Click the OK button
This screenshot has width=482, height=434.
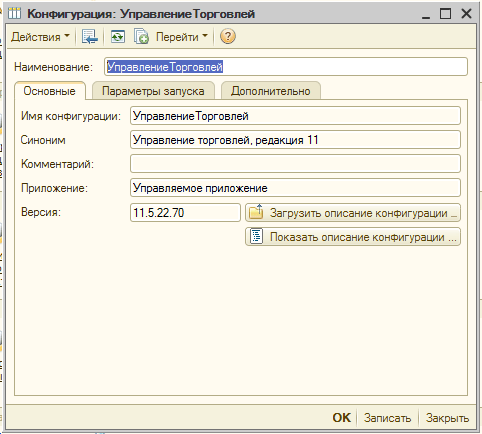tap(342, 418)
